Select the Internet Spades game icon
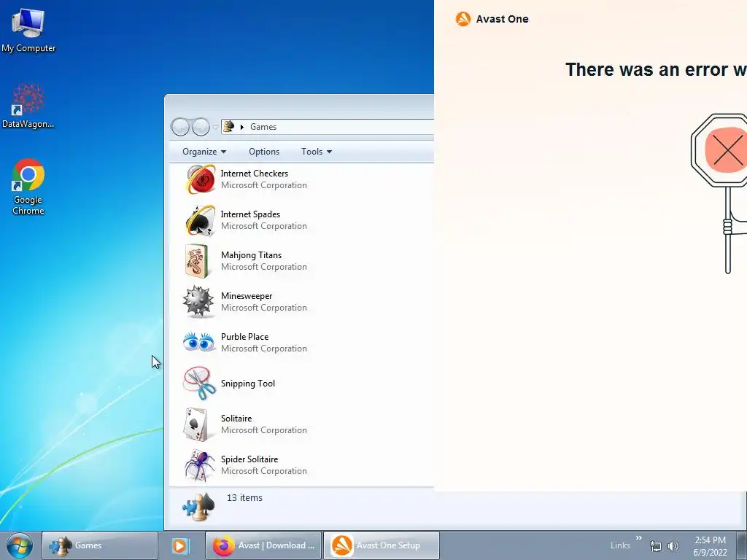The width and height of the screenshot is (747, 560). [200, 220]
